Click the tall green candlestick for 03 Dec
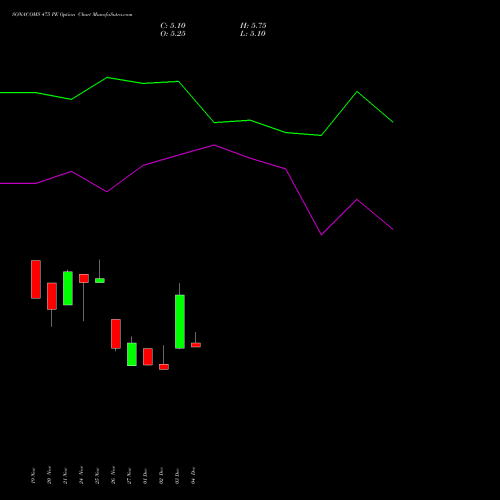This screenshot has width=500, height=500. pos(180,322)
